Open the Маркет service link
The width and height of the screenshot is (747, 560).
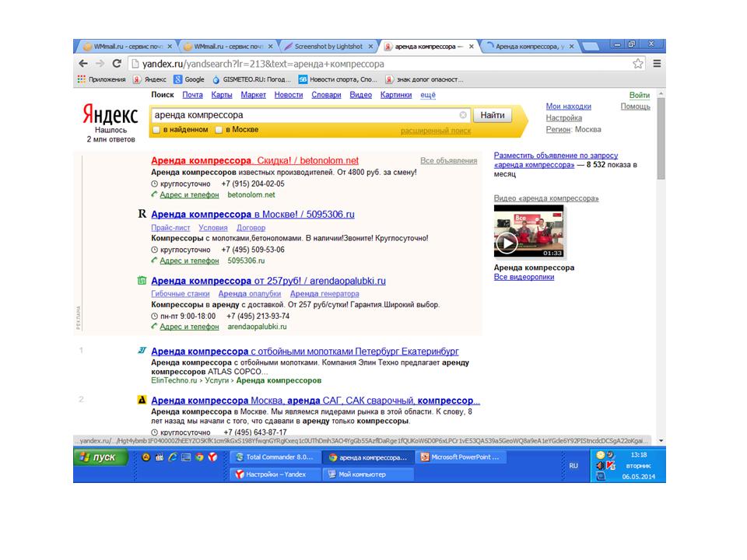tap(253, 95)
